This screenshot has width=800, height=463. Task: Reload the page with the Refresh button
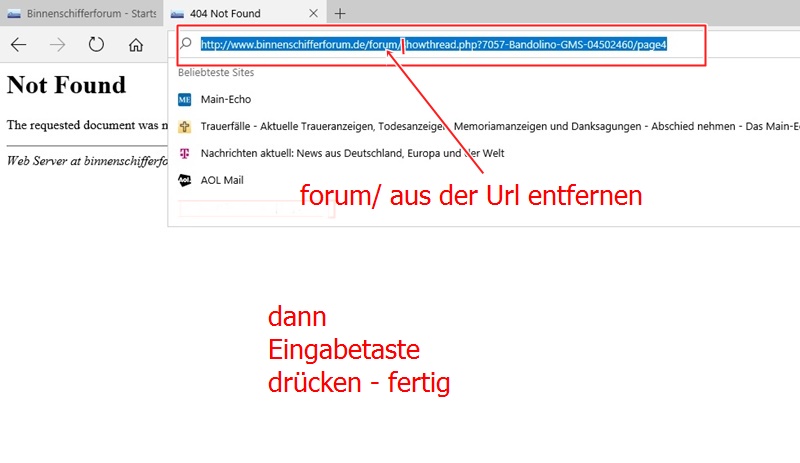[x=96, y=45]
